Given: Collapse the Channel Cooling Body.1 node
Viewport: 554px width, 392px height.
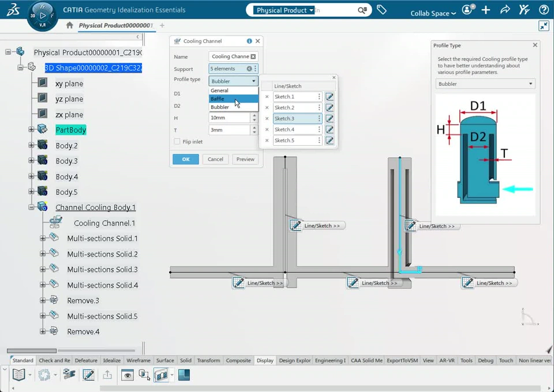Looking at the screenshot, I should (x=31, y=207).
